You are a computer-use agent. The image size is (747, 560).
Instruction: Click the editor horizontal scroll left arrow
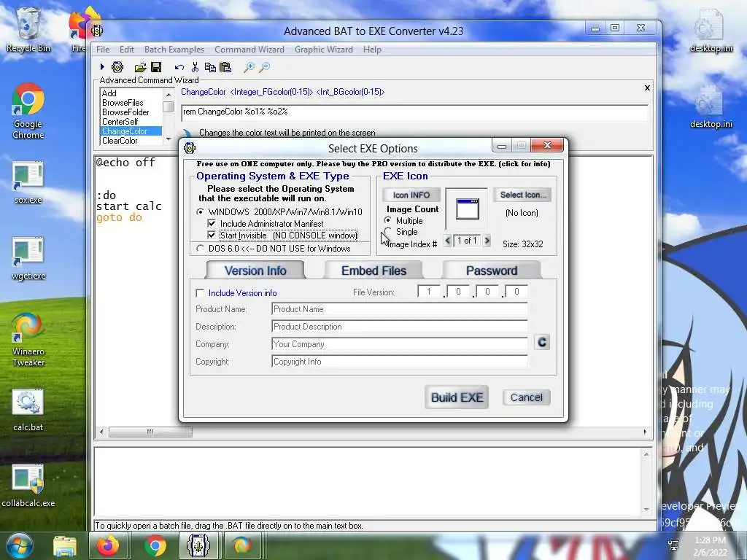tap(101, 432)
